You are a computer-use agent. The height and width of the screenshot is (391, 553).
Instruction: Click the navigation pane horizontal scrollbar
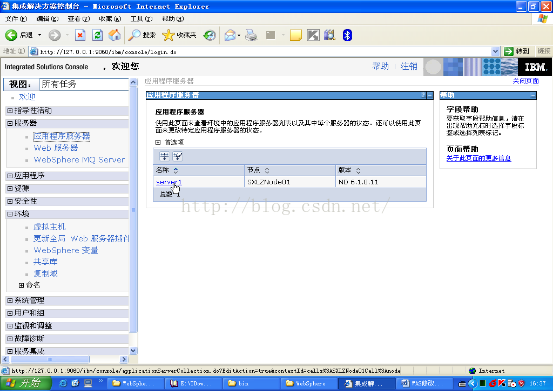50,359
